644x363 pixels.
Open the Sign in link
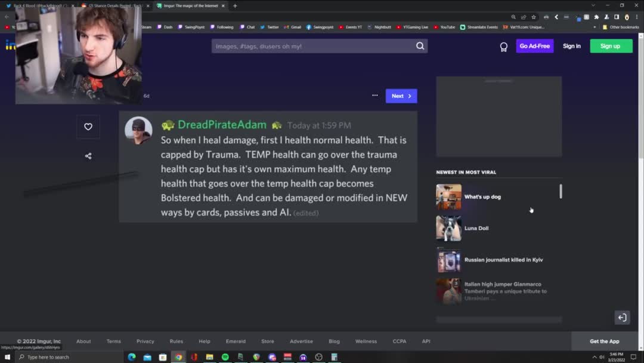[x=571, y=46]
